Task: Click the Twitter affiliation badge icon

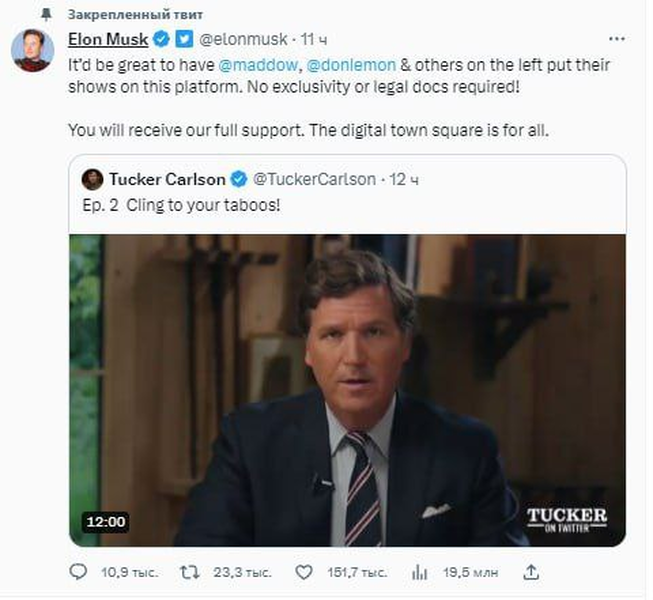Action: click(184, 39)
